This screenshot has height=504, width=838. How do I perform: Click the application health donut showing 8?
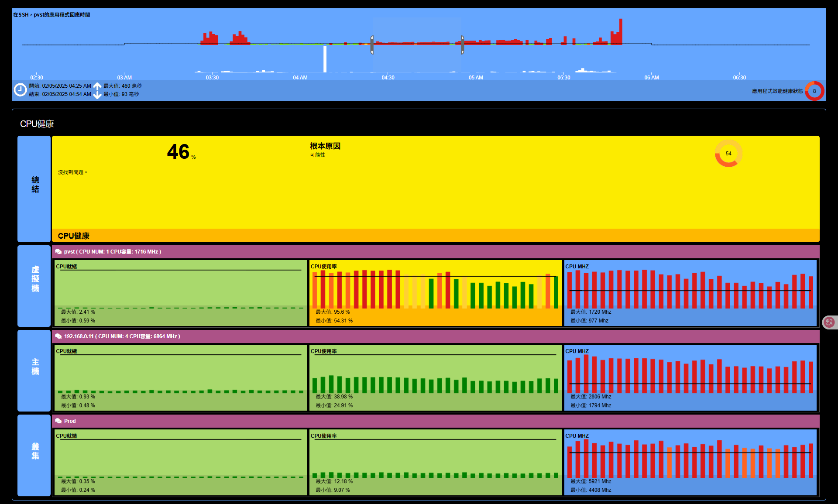[x=814, y=91]
